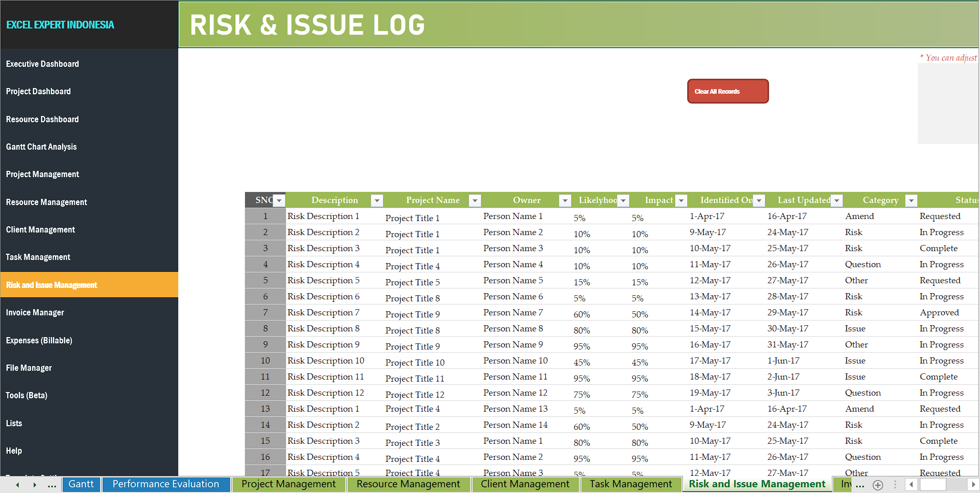The image size is (980, 493).
Task: Click the horizontal scrollbar right arrow
Action: [973, 485]
